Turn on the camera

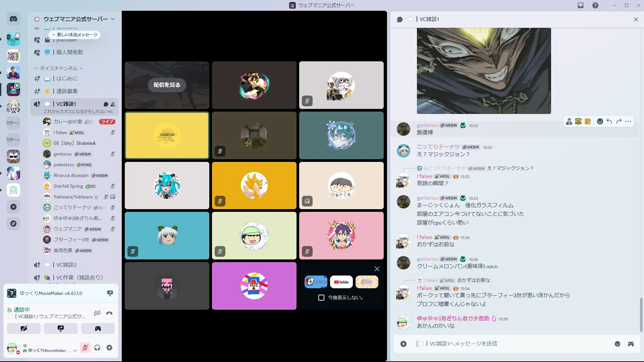tap(24, 328)
